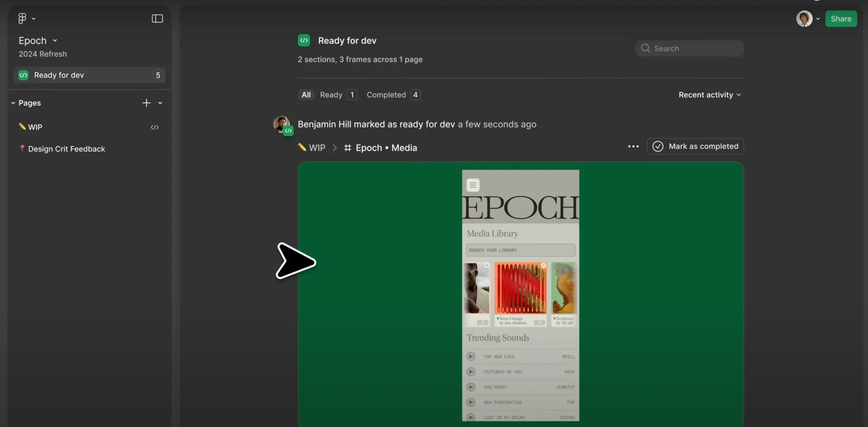Switch to the Ready tab

[338, 95]
